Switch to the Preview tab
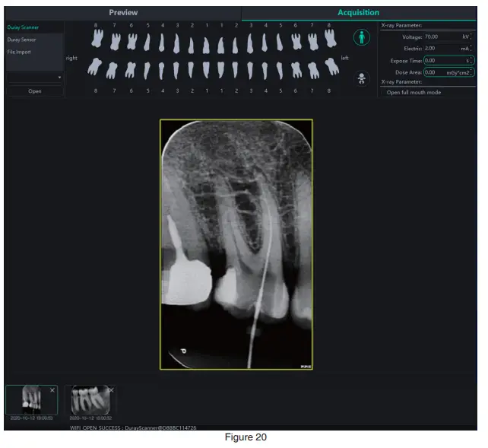The image size is (488, 448). tap(123, 13)
